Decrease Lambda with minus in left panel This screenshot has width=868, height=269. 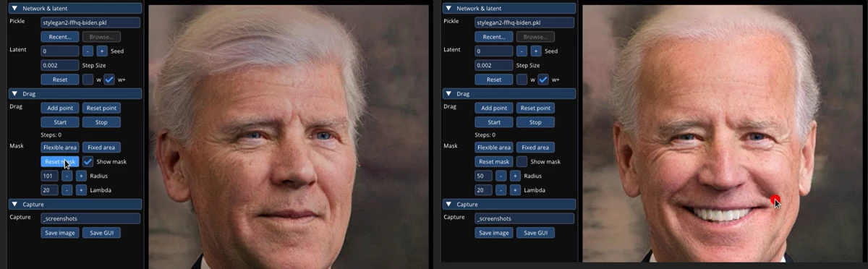67,190
